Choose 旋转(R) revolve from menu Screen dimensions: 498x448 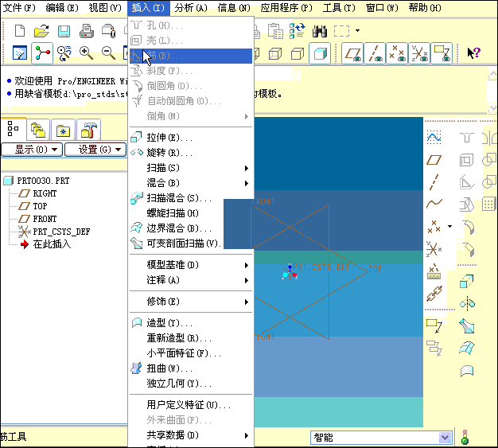tap(191, 153)
